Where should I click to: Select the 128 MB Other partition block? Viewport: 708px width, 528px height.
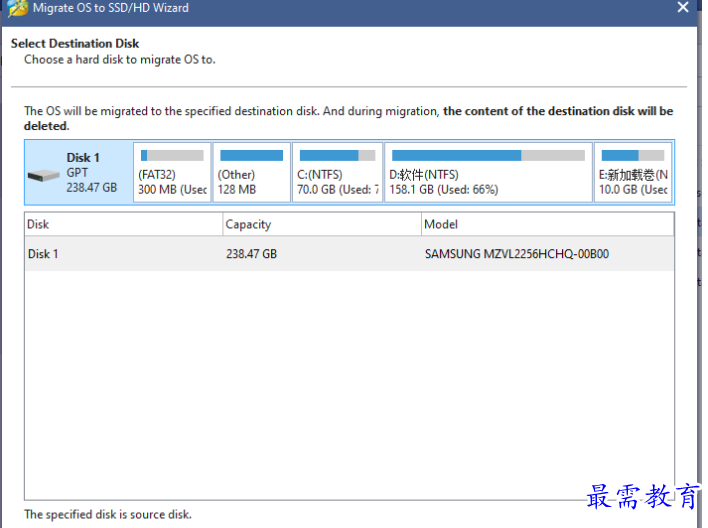click(252, 172)
